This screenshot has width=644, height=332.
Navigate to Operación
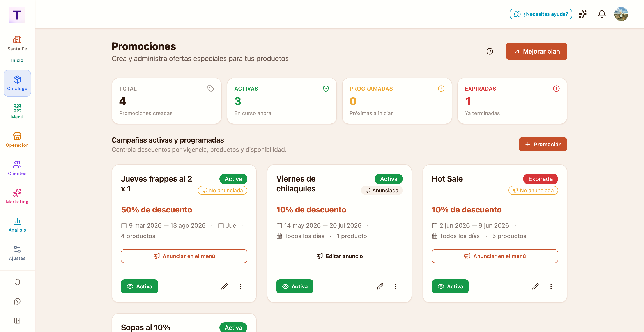coord(17,140)
